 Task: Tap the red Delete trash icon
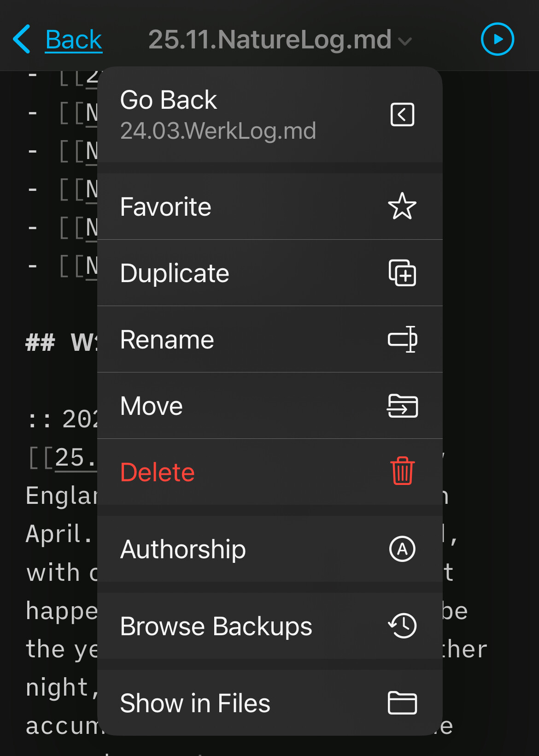tap(402, 471)
